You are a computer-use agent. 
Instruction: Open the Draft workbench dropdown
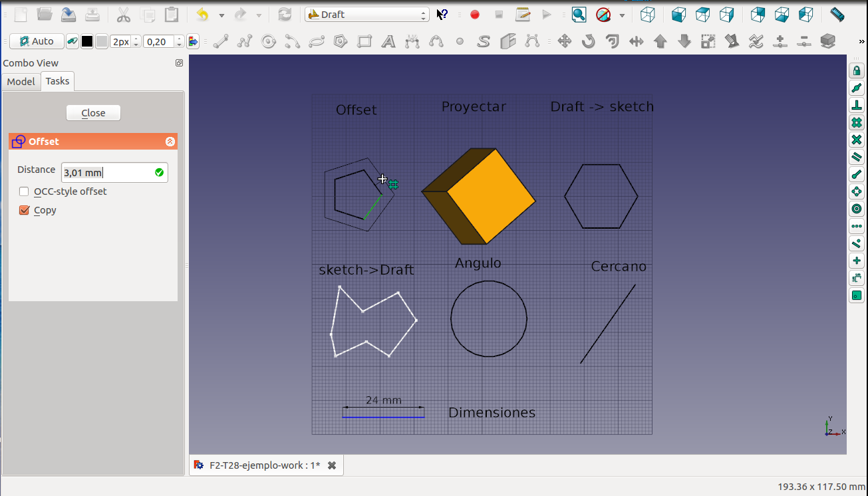[367, 15]
